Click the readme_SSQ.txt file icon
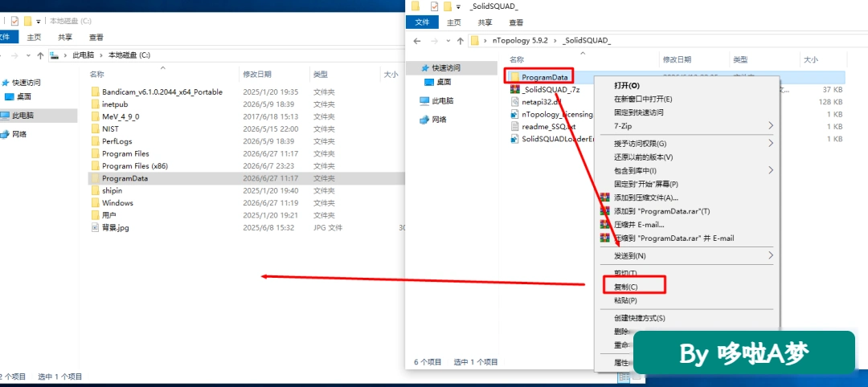The width and height of the screenshot is (868, 387). click(515, 127)
